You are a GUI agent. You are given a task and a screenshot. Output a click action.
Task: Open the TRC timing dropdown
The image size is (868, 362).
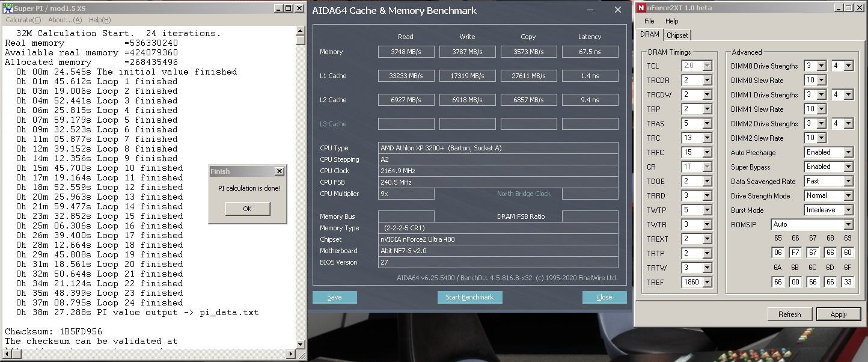(x=708, y=138)
